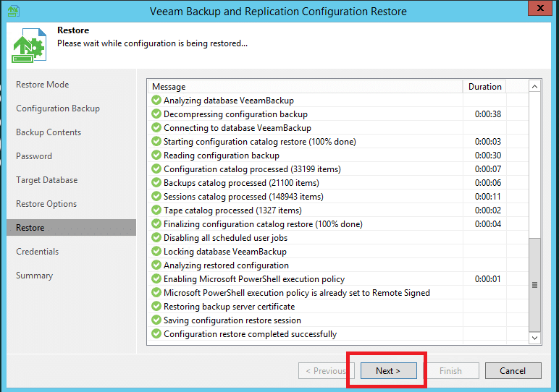The image size is (559, 392).
Task: Click check icon for Restoring backup server certificate
Action: click(x=156, y=306)
